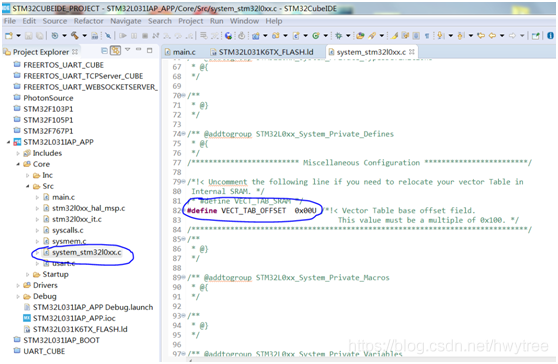The image size is (558, 364).
Task: Toggle Link with Editor in Project Explorer
Action: 115,51
